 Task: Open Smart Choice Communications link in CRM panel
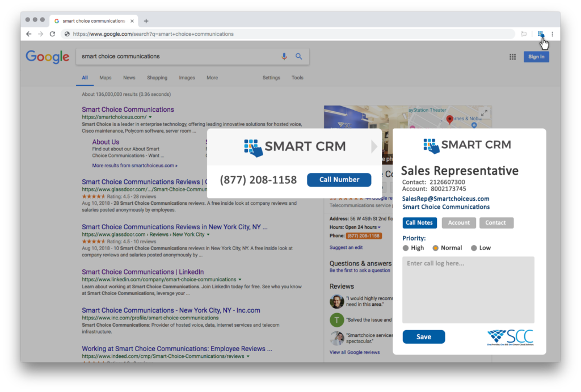tap(446, 206)
